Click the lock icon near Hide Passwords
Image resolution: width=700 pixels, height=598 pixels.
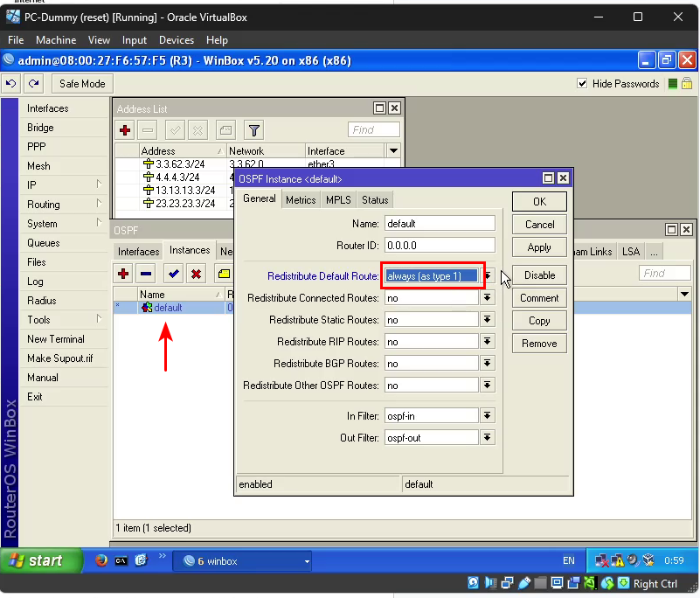click(687, 84)
